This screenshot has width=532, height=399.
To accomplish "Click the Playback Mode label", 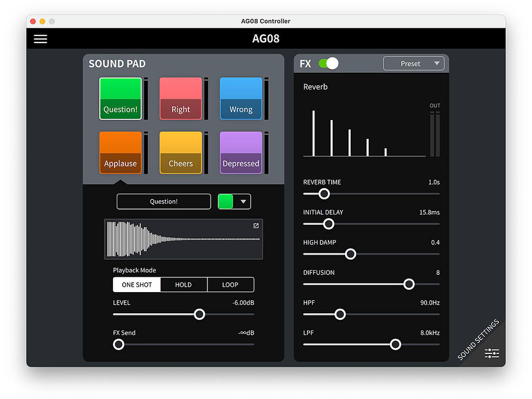I will (135, 270).
